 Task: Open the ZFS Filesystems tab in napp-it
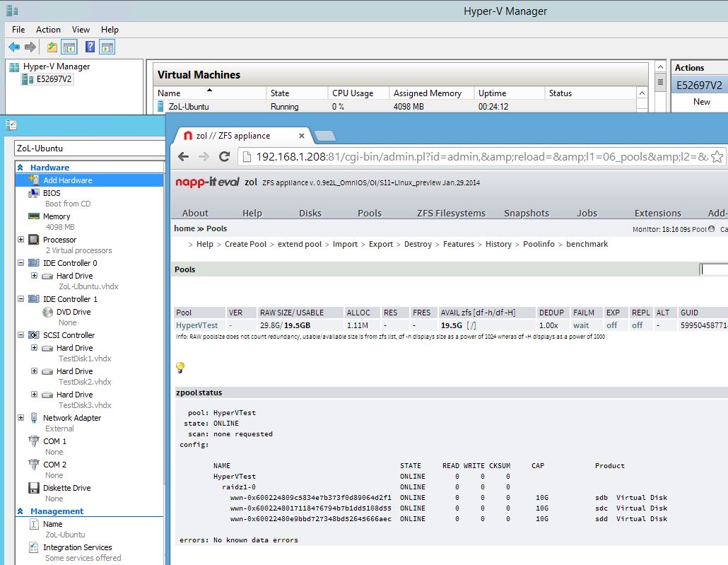[451, 213]
